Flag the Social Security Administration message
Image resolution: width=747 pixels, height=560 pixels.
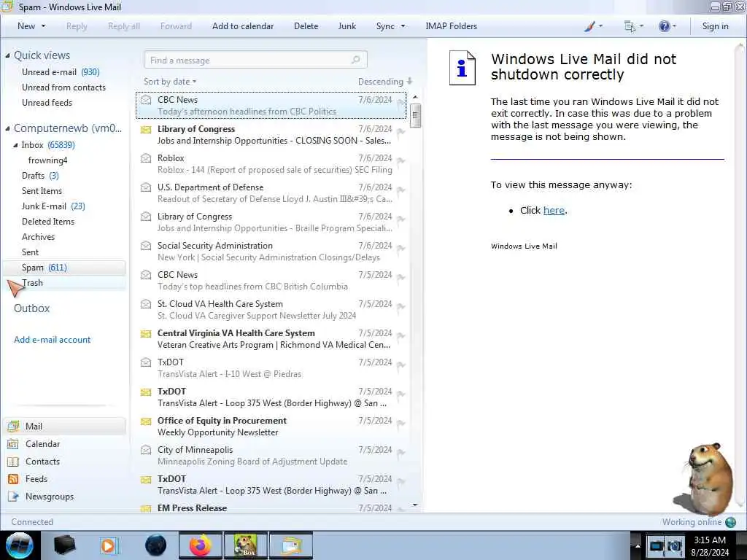pyautogui.click(x=401, y=249)
